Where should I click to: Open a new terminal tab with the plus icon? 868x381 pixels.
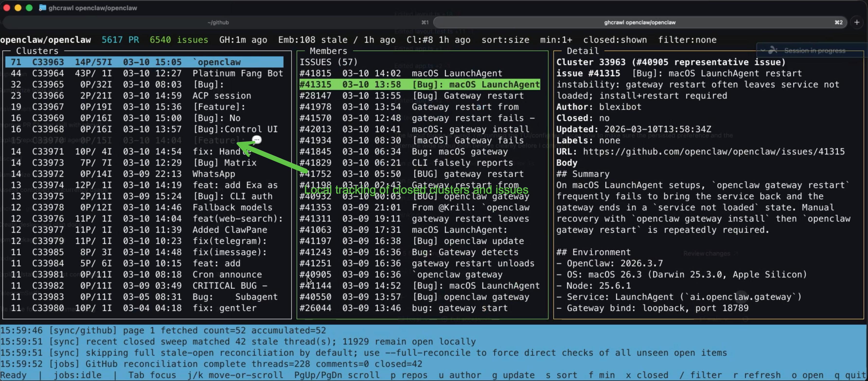tap(857, 22)
